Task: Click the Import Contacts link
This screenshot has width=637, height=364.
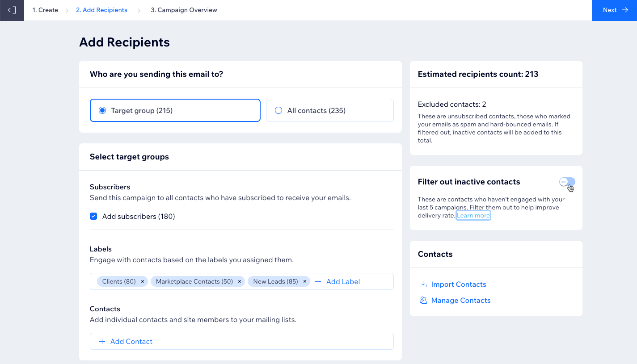Action: 459,285
